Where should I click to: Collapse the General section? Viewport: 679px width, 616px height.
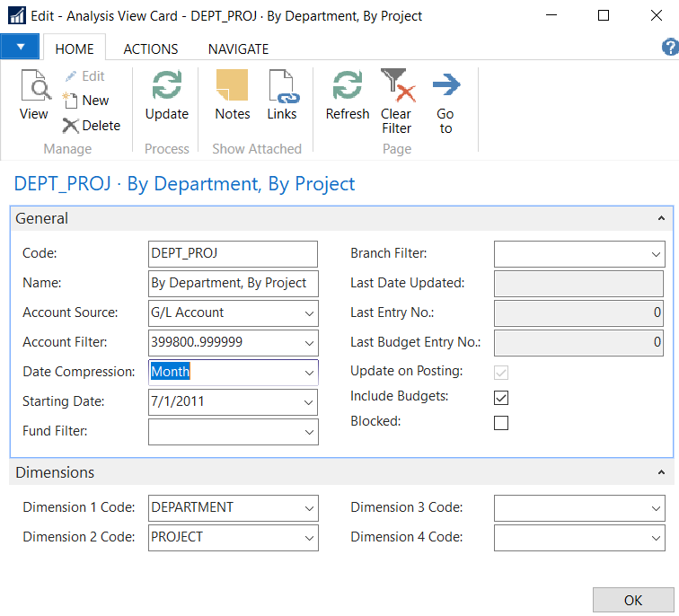(661, 218)
